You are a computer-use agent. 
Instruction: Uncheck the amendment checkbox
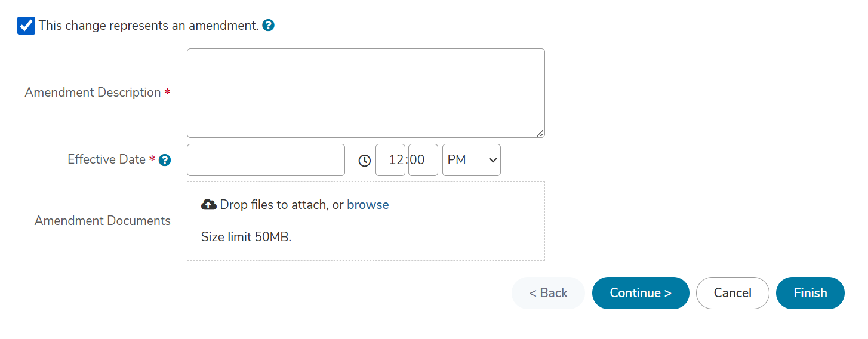pos(26,26)
